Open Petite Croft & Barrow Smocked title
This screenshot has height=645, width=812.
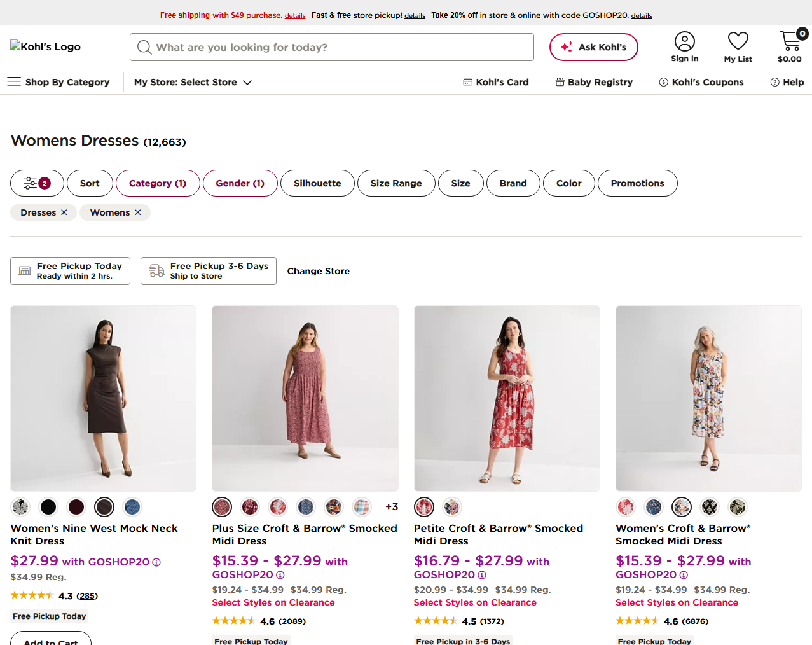coord(499,535)
